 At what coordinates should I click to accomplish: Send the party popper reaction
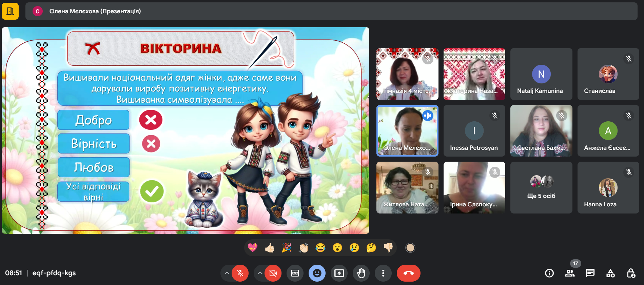tap(287, 248)
